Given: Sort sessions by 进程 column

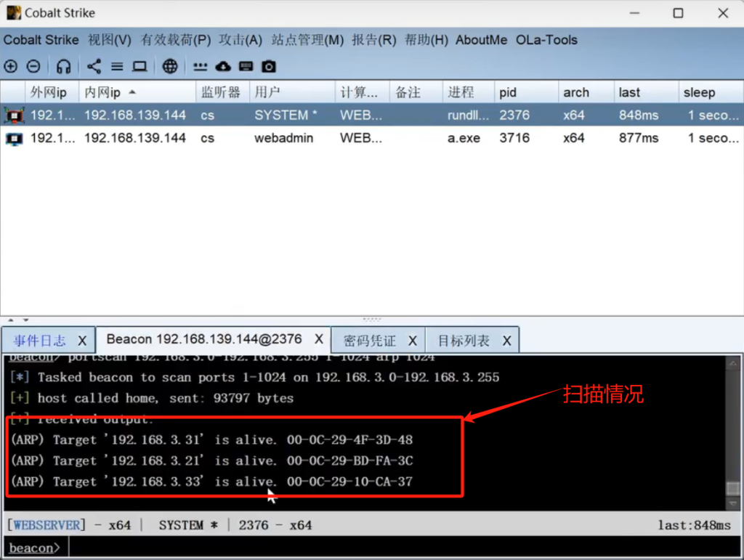Looking at the screenshot, I should click(469, 92).
